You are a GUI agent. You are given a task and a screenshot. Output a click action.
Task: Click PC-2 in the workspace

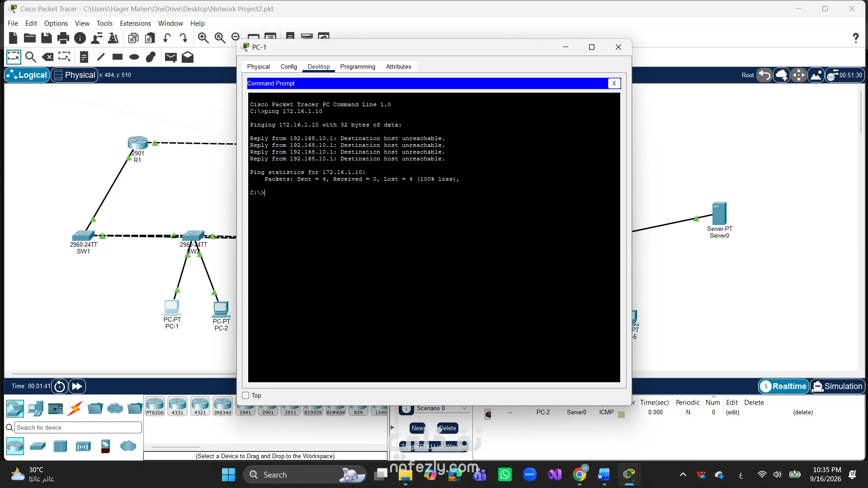[221, 310]
